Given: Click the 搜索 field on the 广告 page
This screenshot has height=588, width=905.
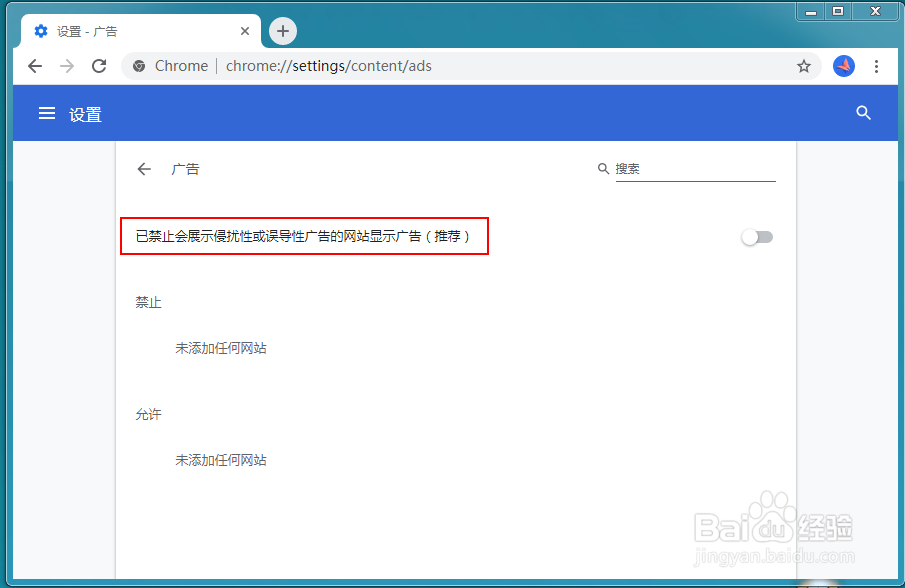Looking at the screenshot, I should (695, 169).
